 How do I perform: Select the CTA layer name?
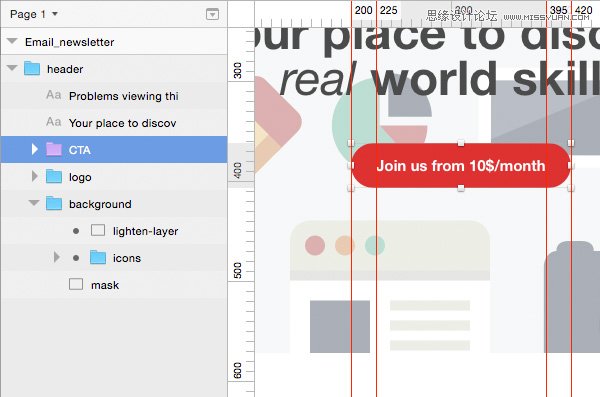click(80, 150)
